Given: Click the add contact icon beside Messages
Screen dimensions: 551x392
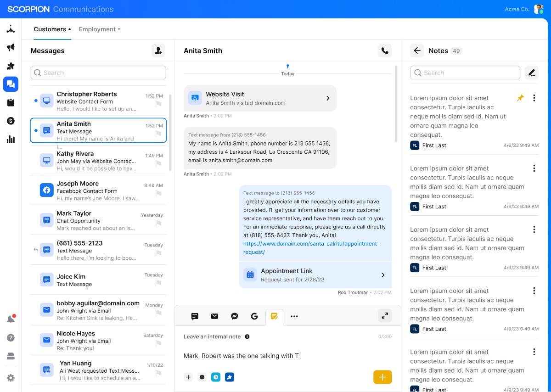Looking at the screenshot, I should pos(158,50).
